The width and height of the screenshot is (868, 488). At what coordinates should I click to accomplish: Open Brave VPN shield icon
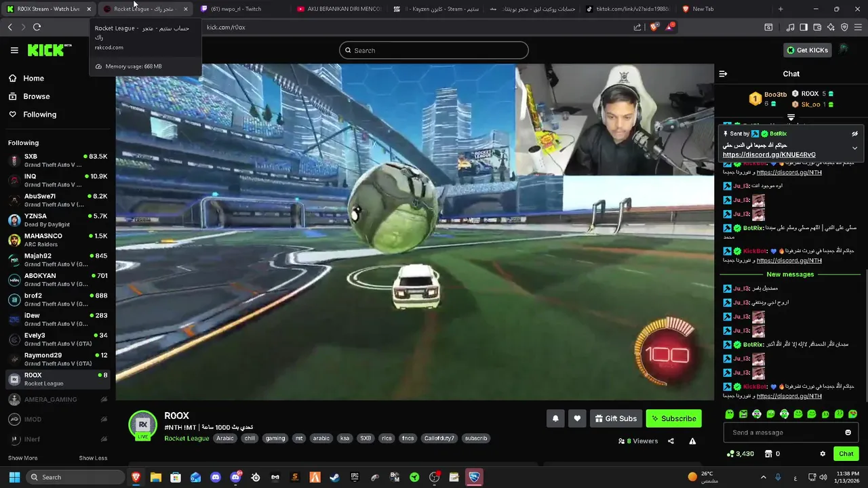coord(844,27)
